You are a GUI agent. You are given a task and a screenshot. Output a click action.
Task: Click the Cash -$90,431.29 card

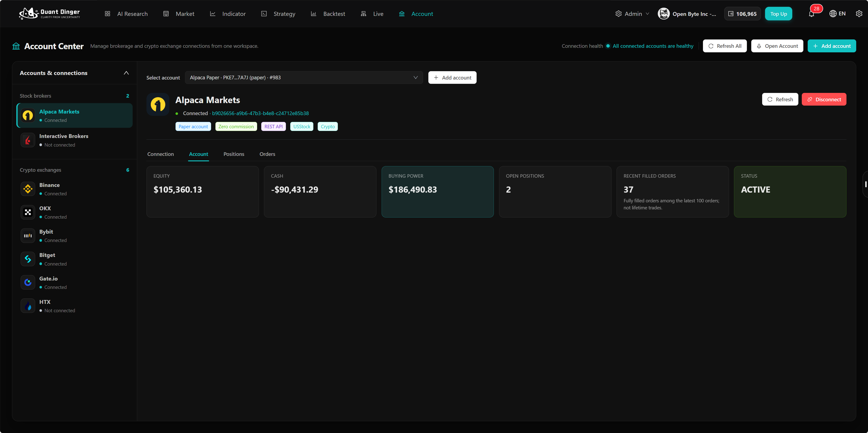320,192
